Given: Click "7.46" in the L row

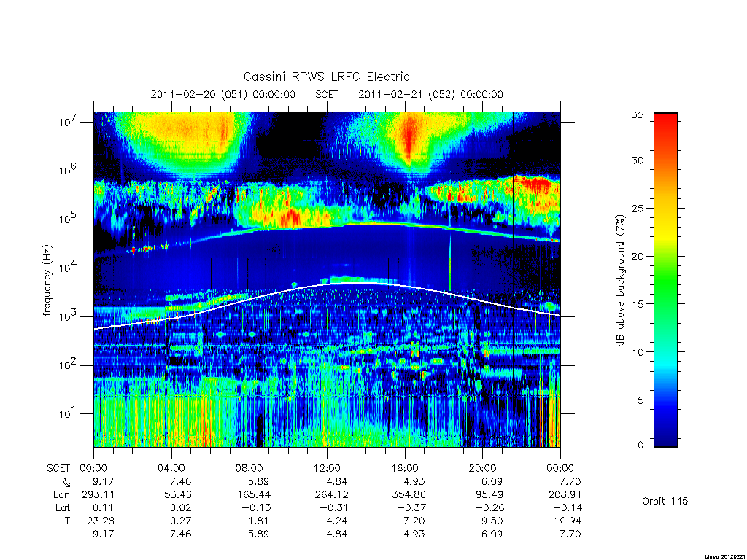Looking at the screenshot, I should [181, 534].
